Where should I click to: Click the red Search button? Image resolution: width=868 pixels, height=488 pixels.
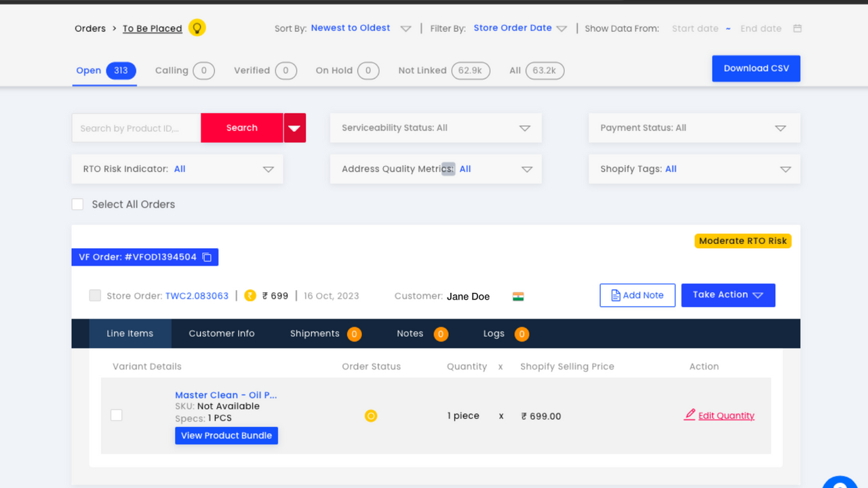click(x=242, y=128)
